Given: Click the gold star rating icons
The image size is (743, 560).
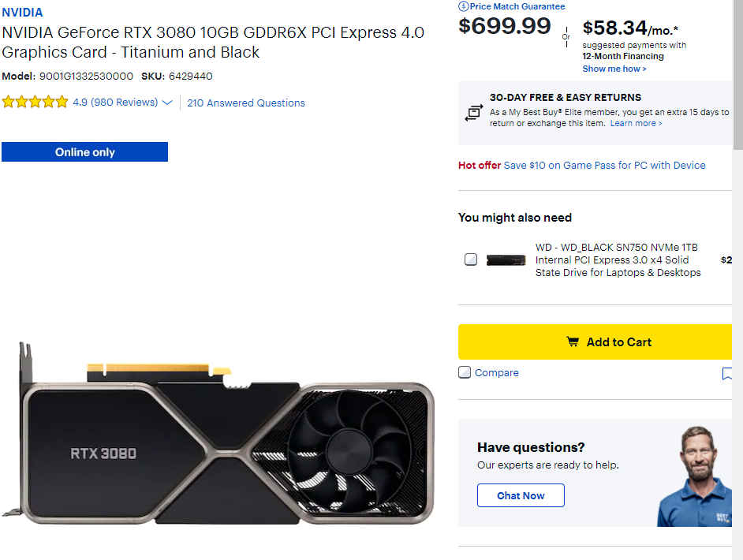Looking at the screenshot, I should click(35, 103).
